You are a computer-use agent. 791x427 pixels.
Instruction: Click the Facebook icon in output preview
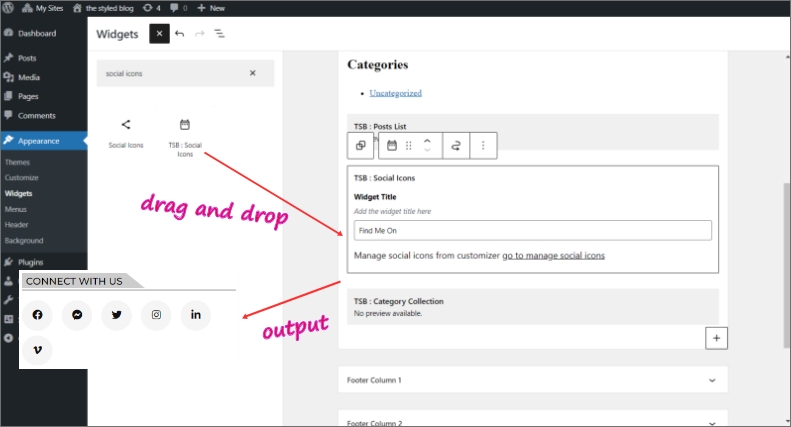click(x=38, y=315)
